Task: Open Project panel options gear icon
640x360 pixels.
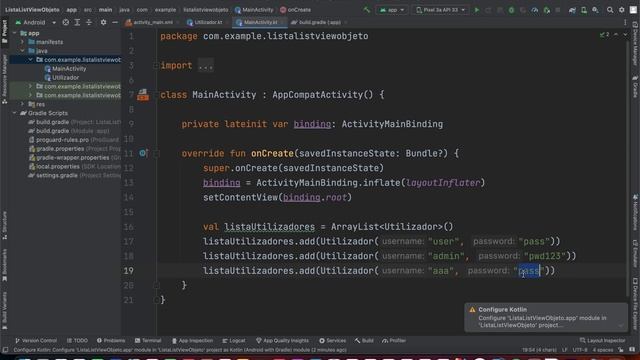Action: pos(103,22)
